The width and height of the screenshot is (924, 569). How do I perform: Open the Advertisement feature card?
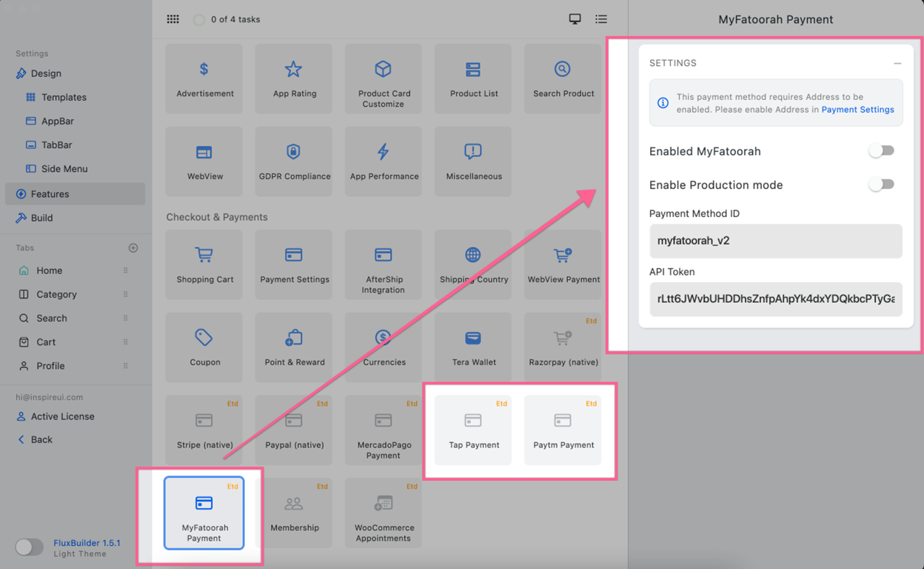[204, 79]
